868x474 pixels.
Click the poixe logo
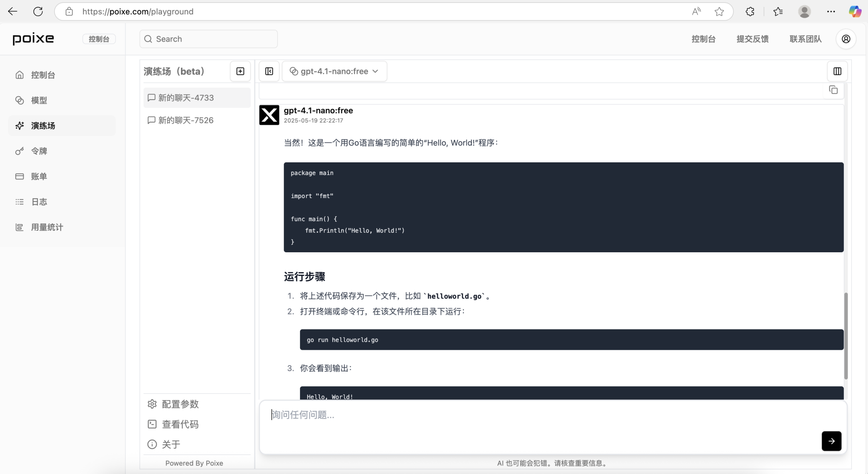tap(33, 39)
